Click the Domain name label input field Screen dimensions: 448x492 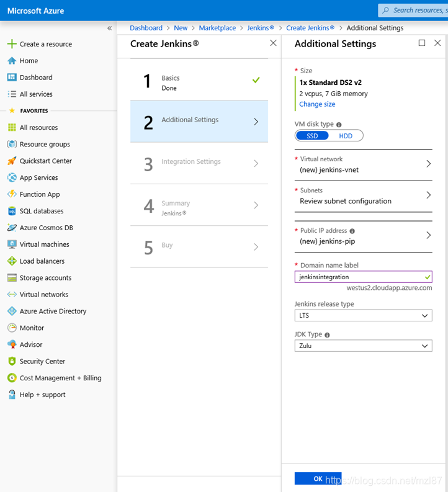[363, 277]
